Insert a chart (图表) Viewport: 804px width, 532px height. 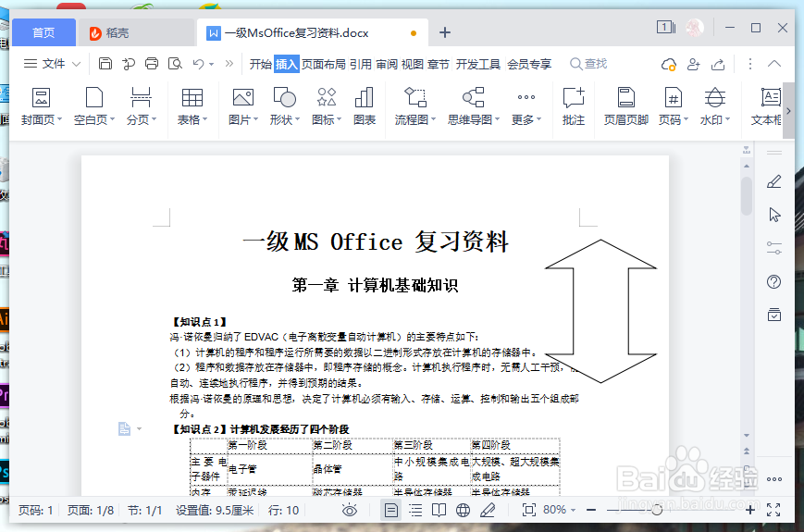pyautogui.click(x=365, y=106)
